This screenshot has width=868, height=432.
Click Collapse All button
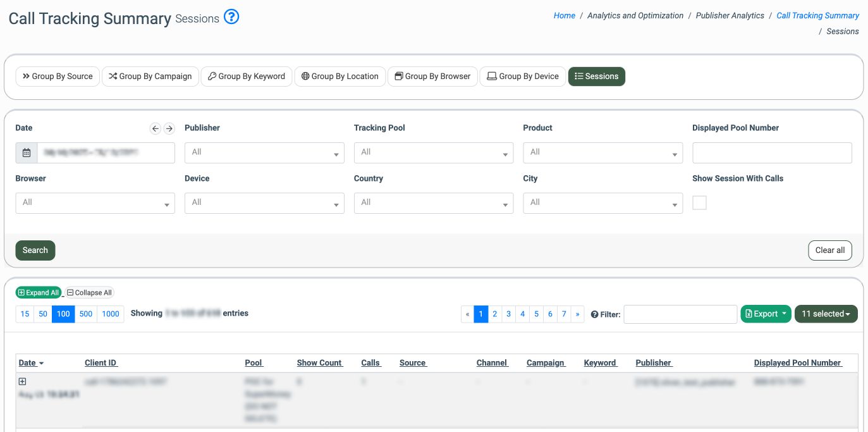[89, 293]
